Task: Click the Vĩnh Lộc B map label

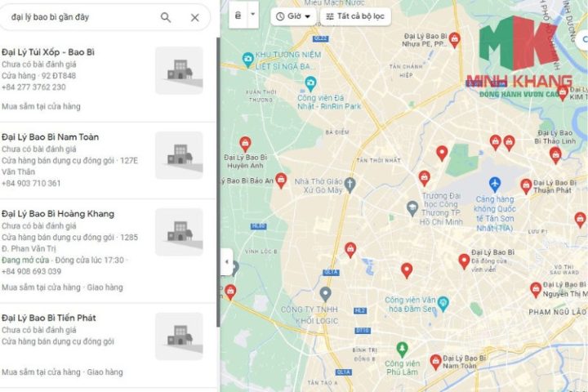Action: click(x=261, y=252)
